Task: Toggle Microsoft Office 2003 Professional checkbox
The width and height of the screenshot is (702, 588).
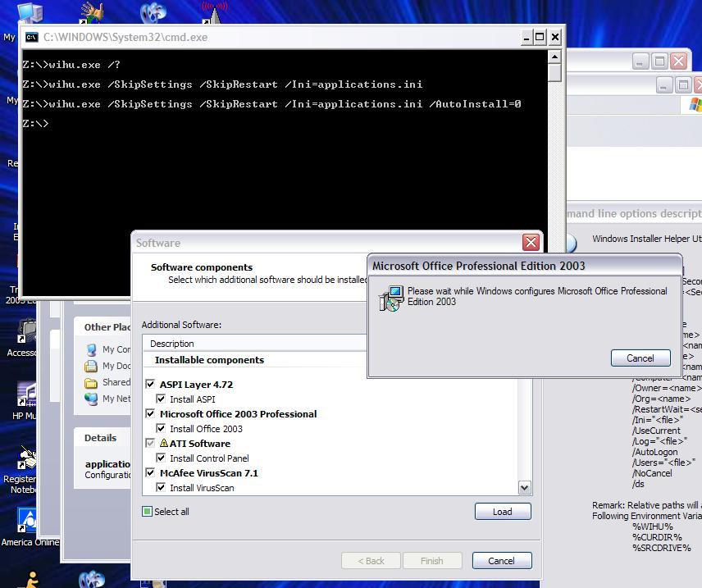Action: (150, 414)
